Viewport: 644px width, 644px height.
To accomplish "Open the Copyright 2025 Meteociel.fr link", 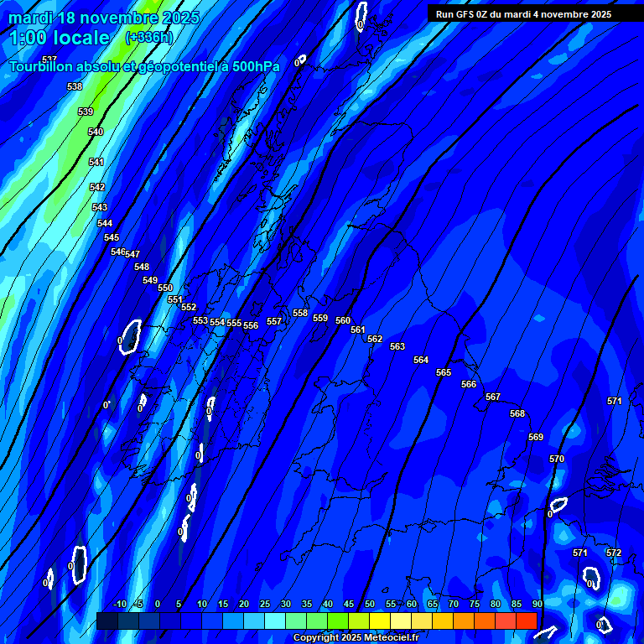I will pyautogui.click(x=356, y=638).
